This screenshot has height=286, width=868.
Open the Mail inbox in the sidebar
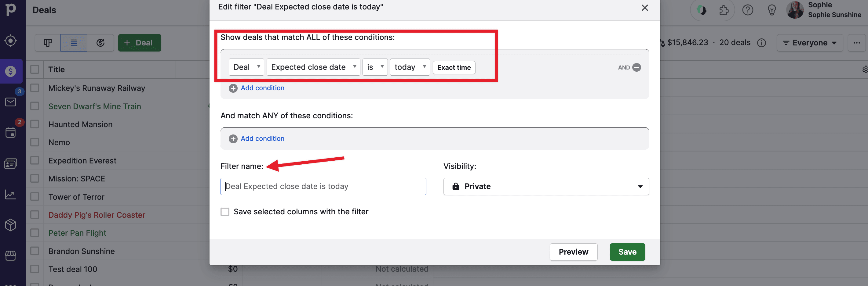click(x=10, y=102)
